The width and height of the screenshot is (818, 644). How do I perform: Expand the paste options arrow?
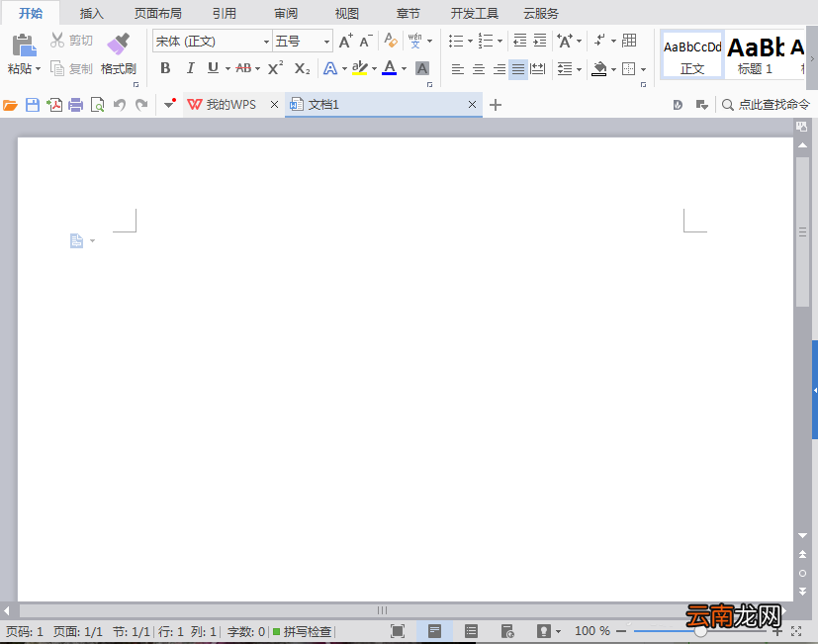pyautogui.click(x=39, y=69)
